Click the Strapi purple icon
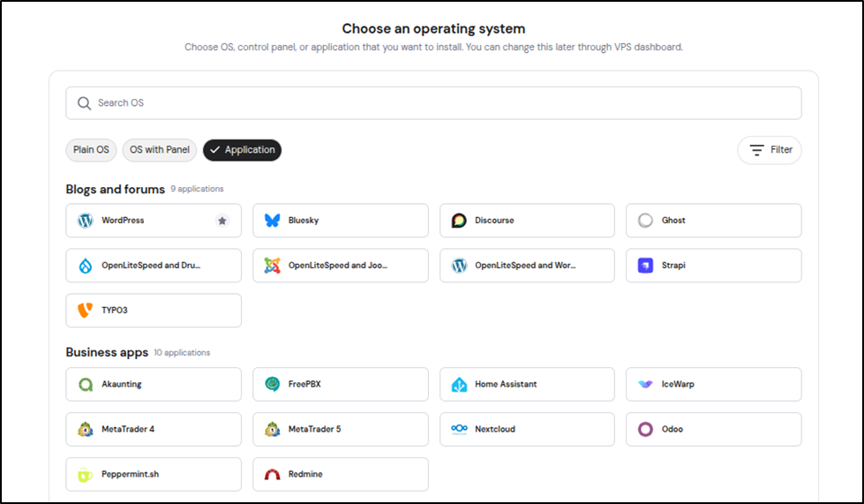This screenshot has width=864, height=504. (646, 266)
